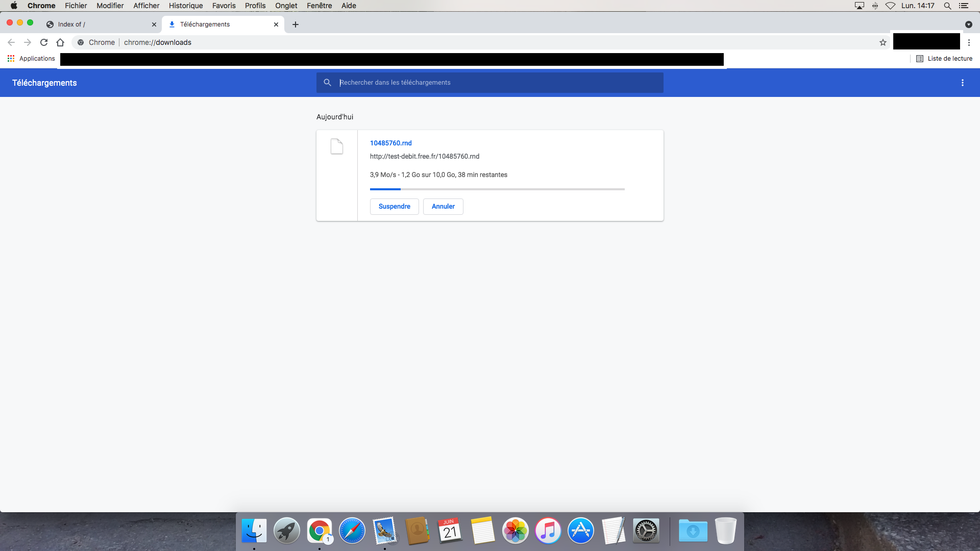Image resolution: width=980 pixels, height=551 pixels.
Task: Click the browser back arrow
Action: pyautogui.click(x=11, y=42)
